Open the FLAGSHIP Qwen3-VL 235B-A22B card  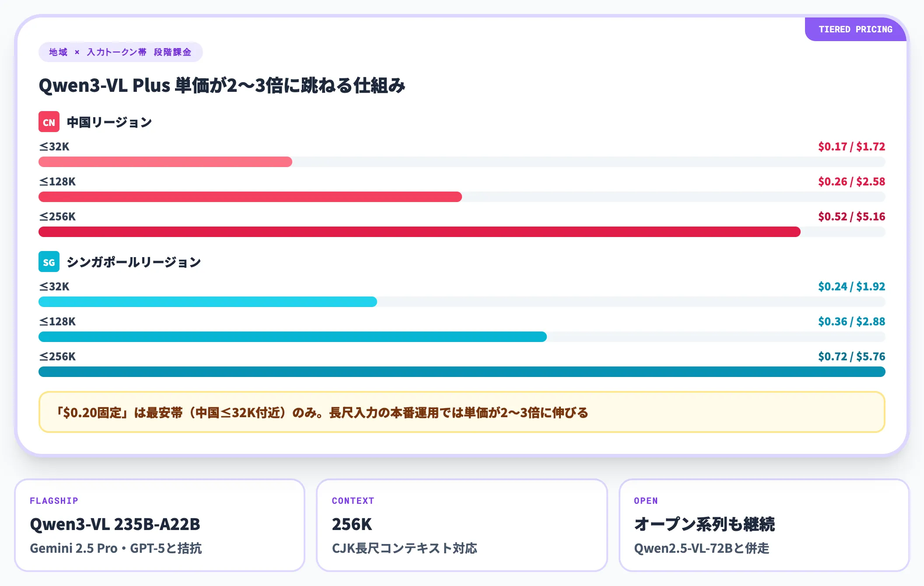click(x=160, y=525)
